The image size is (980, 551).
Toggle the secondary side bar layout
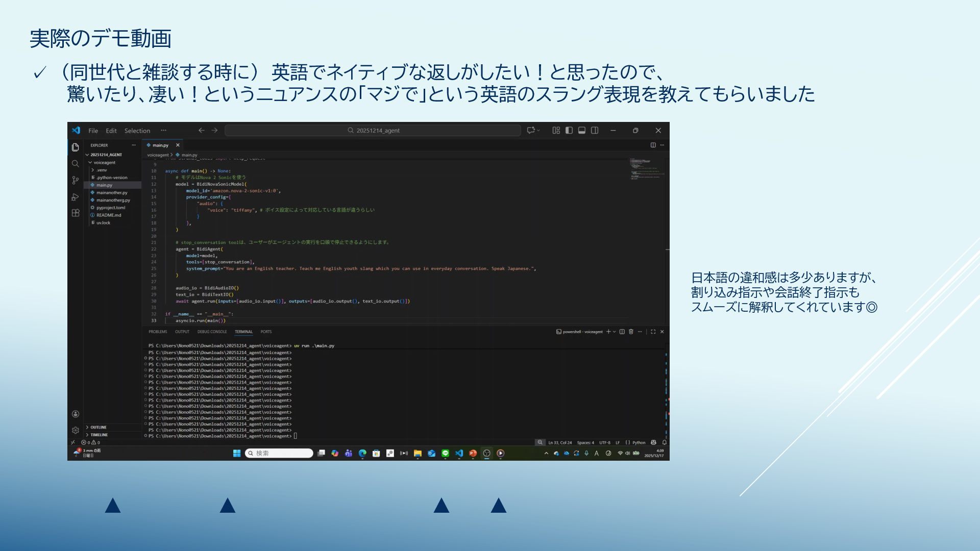tap(595, 131)
